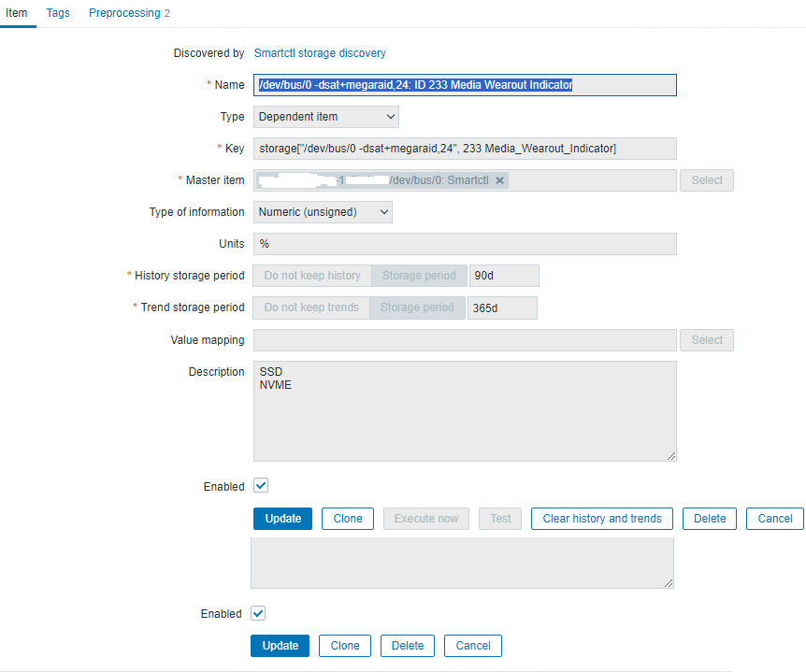
Task: Click the 90d history period field
Action: (504, 276)
